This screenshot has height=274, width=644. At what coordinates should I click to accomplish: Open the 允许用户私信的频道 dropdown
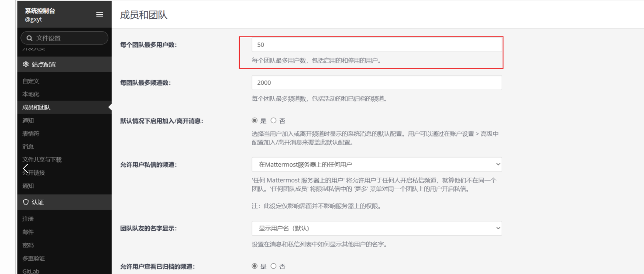(x=377, y=164)
